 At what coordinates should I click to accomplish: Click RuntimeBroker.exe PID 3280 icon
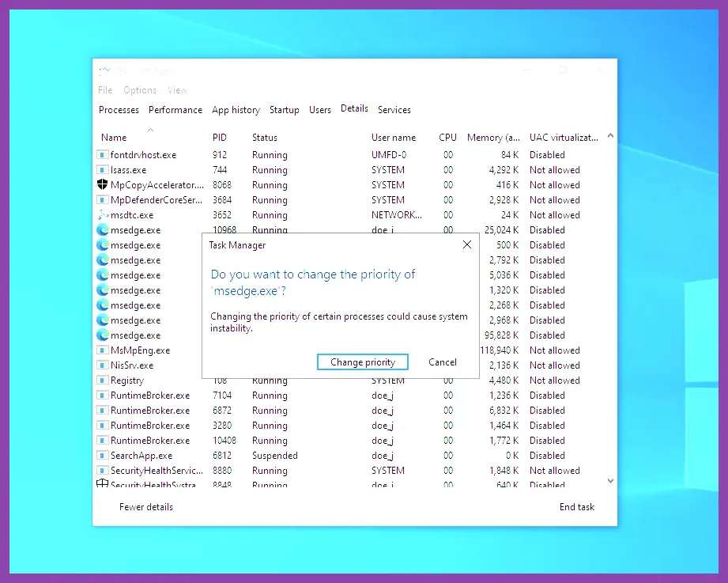coord(102,425)
